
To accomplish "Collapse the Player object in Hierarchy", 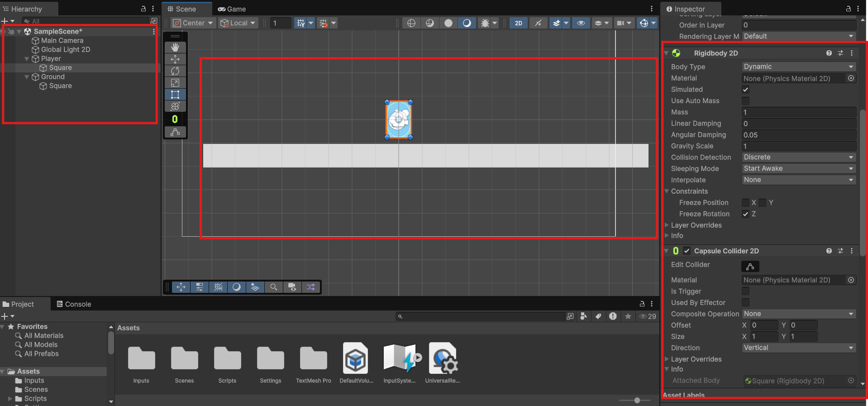I will click(27, 59).
